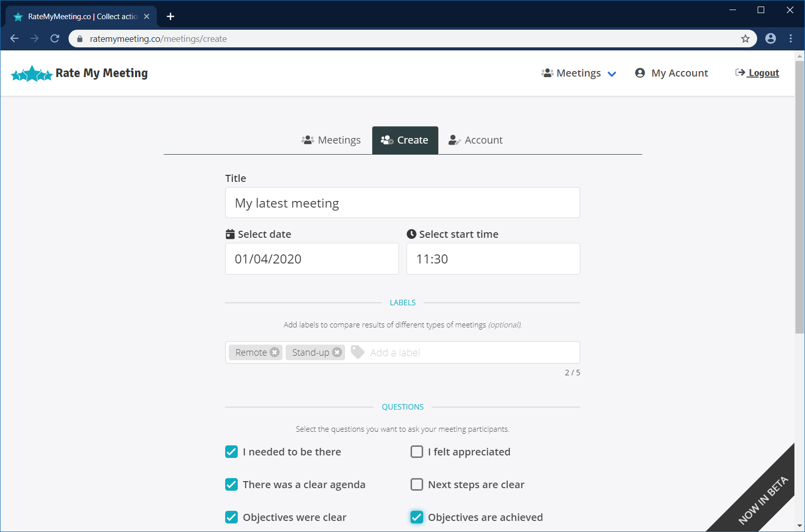Open the Chrome three-dot menu
The image size is (805, 532).
point(791,39)
